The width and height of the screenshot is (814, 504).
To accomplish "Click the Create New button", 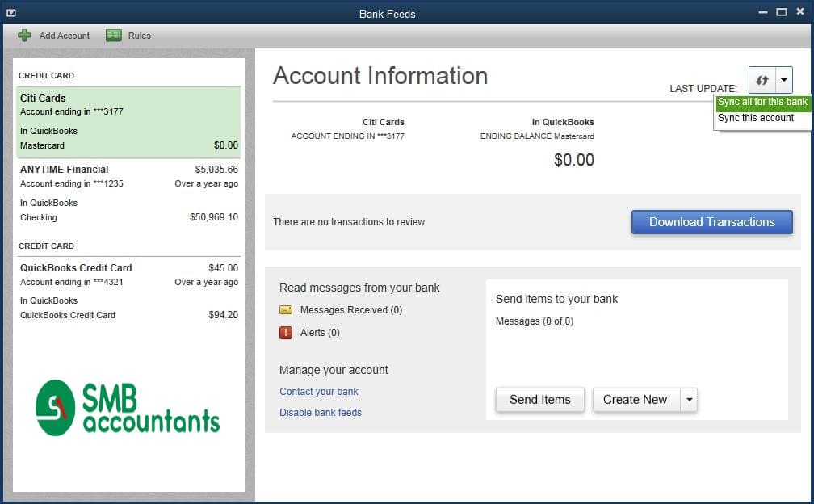I will [636, 400].
